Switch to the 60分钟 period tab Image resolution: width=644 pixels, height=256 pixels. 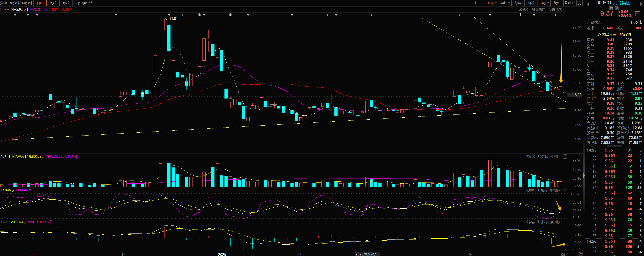click(x=27, y=3)
